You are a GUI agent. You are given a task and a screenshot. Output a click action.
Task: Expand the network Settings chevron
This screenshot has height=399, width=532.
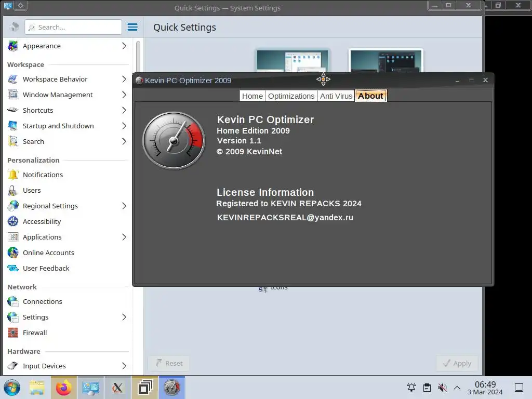click(124, 317)
